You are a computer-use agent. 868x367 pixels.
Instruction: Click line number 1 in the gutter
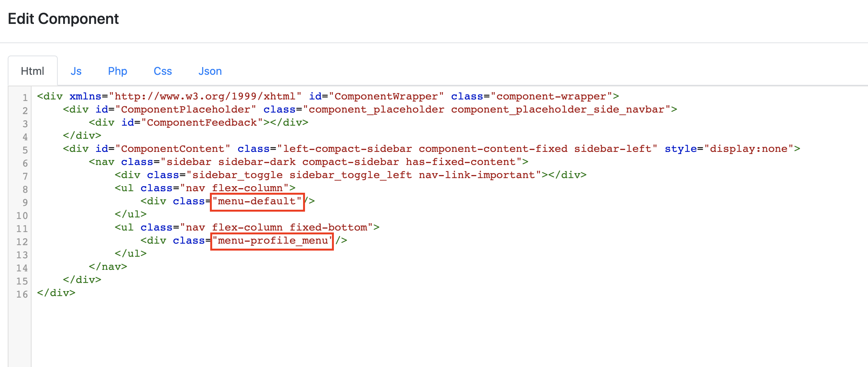25,97
